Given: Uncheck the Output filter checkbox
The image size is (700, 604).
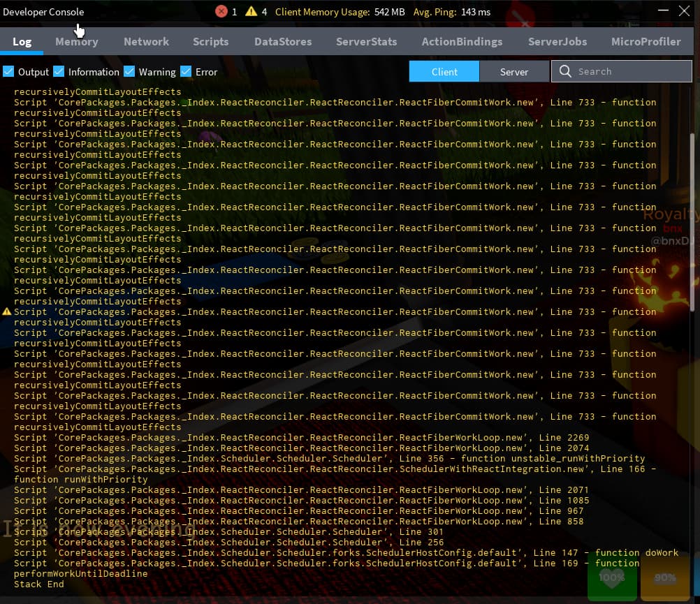Looking at the screenshot, I should 8,71.
